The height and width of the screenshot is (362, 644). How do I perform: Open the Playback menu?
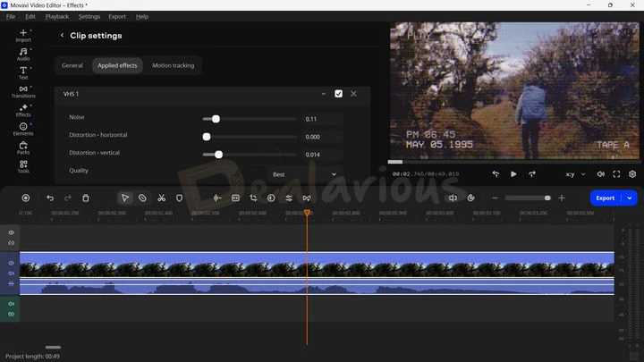pos(57,16)
